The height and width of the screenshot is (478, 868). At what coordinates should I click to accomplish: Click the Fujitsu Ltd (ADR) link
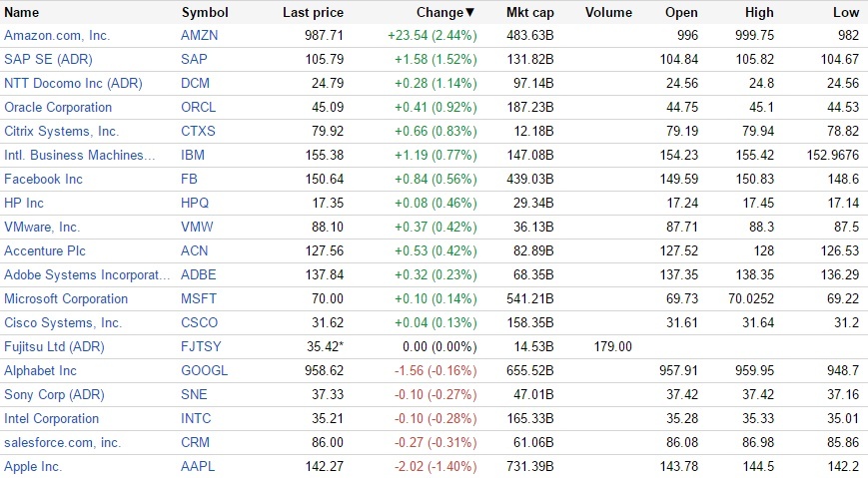coord(54,347)
